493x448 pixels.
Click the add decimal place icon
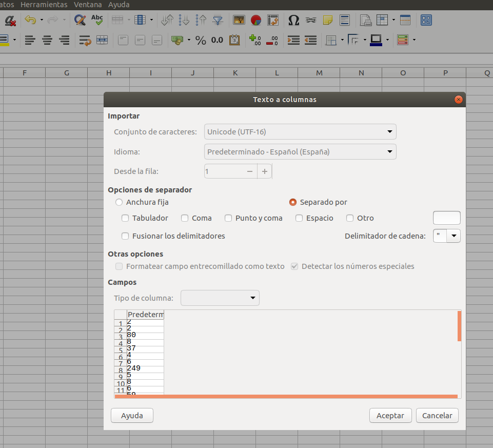pos(255,40)
